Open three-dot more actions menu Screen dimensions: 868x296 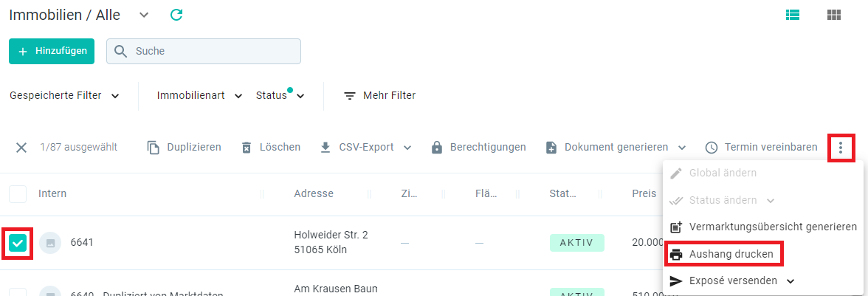pos(841,148)
